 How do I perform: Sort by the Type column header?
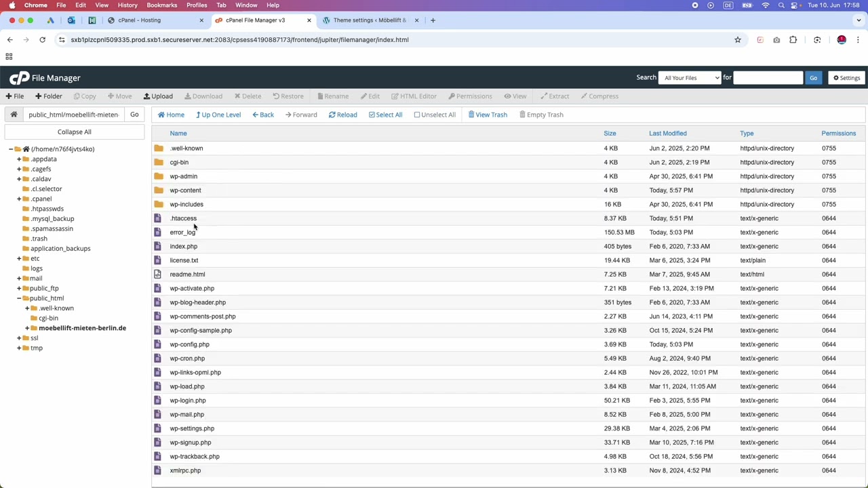747,134
